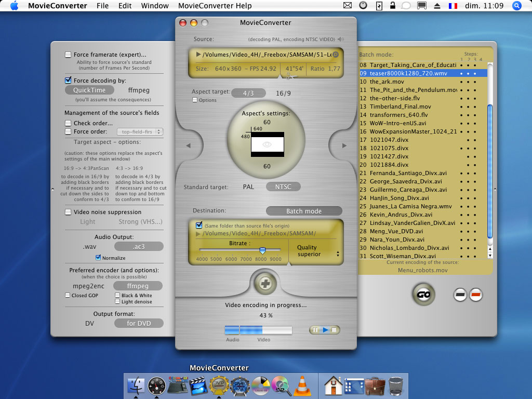The width and height of the screenshot is (532, 399).
Task: Click the Batch mode destination button
Action: (x=304, y=211)
